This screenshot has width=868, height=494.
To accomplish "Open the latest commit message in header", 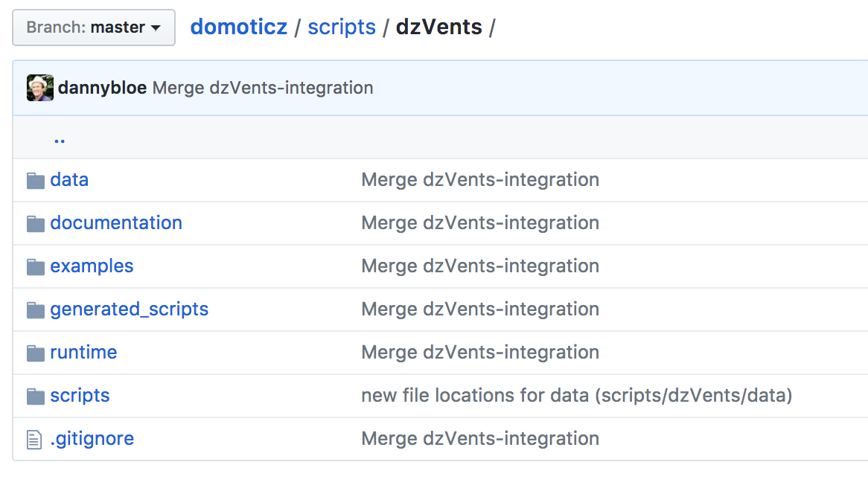I will [263, 88].
